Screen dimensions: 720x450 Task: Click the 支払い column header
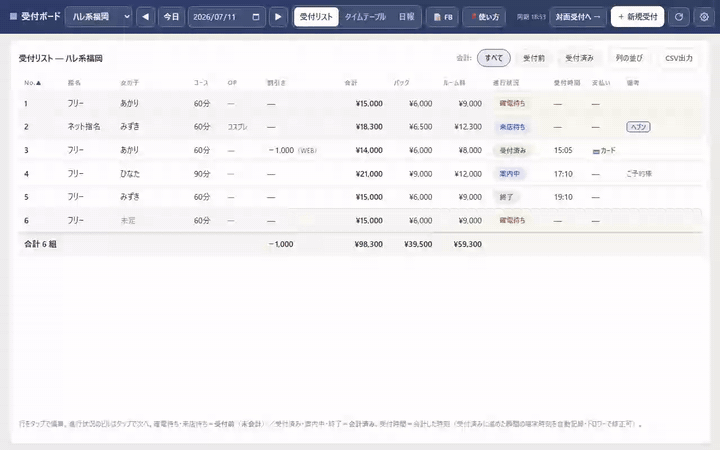pyautogui.click(x=601, y=83)
